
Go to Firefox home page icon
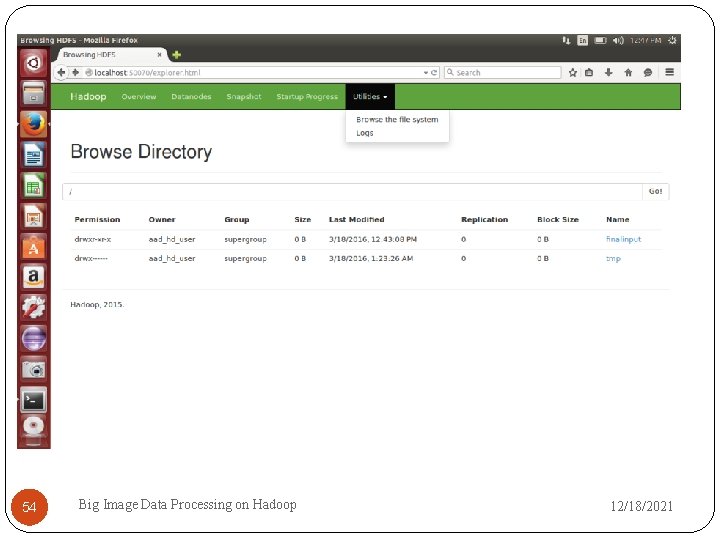point(628,73)
